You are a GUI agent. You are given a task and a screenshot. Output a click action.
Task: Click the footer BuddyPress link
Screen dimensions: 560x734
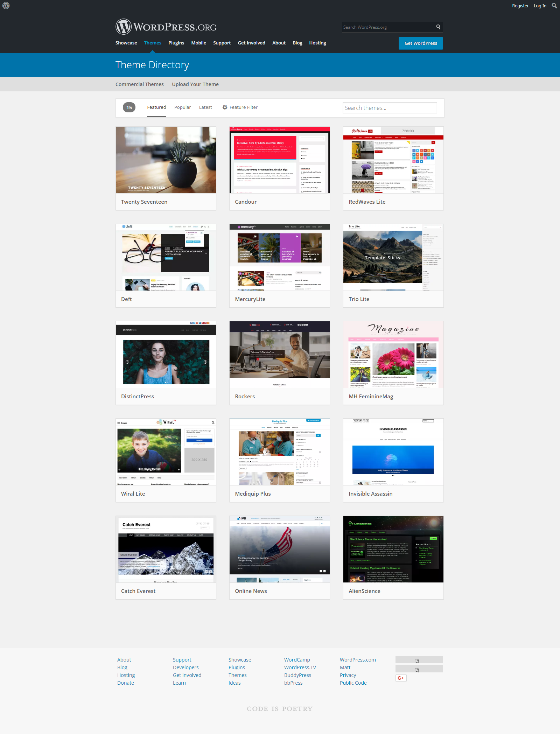click(297, 675)
